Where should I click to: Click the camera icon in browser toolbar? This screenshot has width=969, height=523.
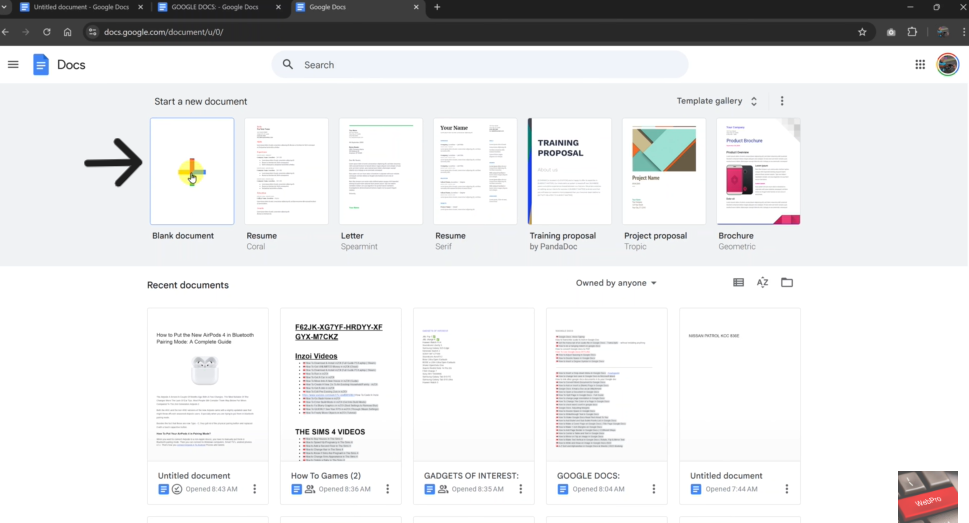[x=891, y=32]
